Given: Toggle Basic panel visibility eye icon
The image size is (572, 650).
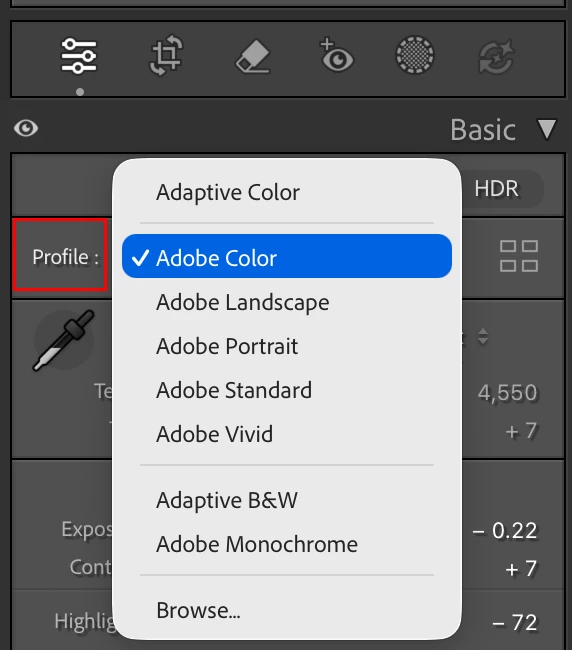Looking at the screenshot, I should tap(26, 128).
